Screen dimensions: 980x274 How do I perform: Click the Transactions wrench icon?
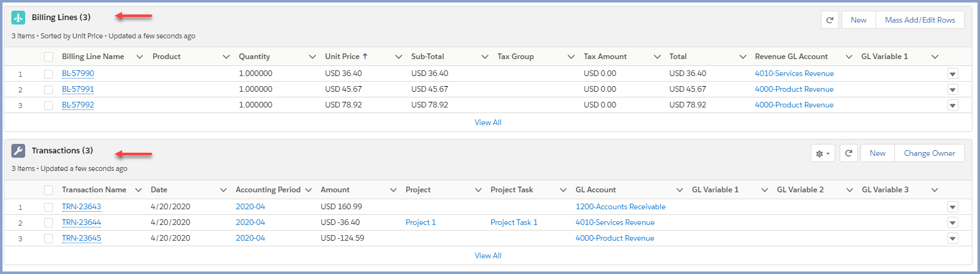pos(18,151)
